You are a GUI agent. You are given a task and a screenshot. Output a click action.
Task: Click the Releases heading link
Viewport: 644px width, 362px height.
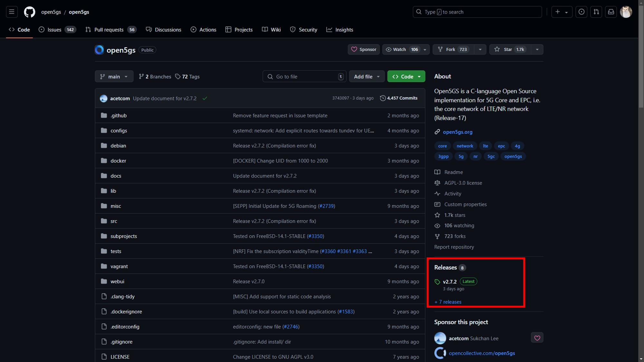(445, 268)
